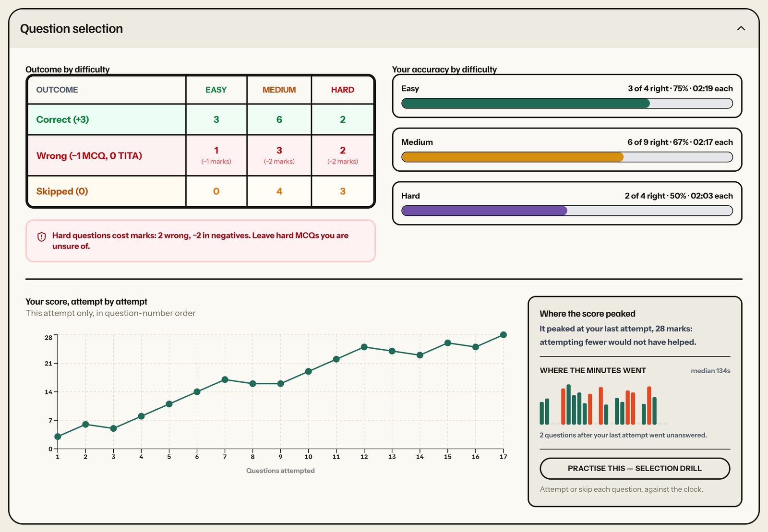This screenshot has width=768, height=532.
Task: Click the data point at attempt 12
Action: point(364,347)
